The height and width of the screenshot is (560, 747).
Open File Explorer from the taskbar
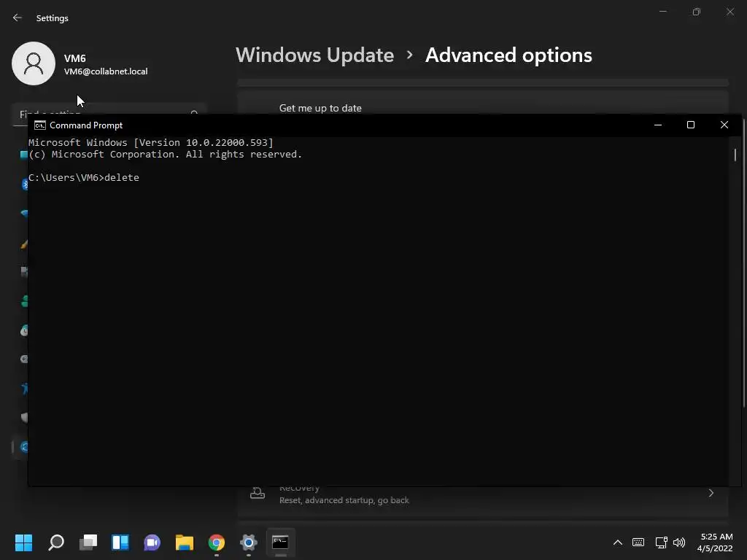185,542
